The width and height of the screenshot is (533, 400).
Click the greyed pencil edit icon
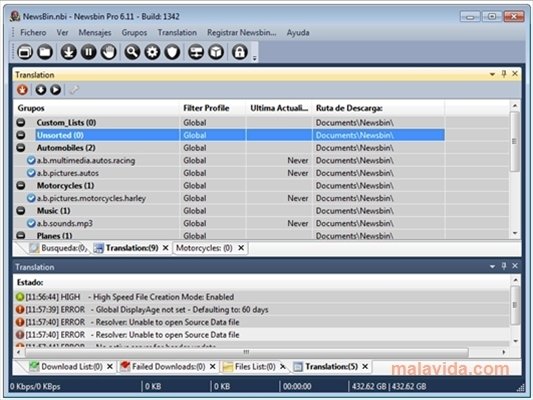coord(74,90)
